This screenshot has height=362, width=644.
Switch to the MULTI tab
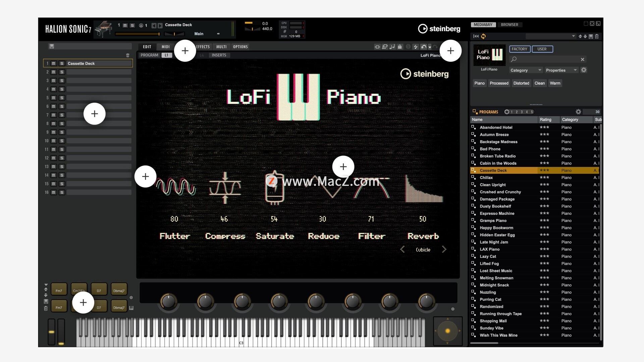coord(221,47)
